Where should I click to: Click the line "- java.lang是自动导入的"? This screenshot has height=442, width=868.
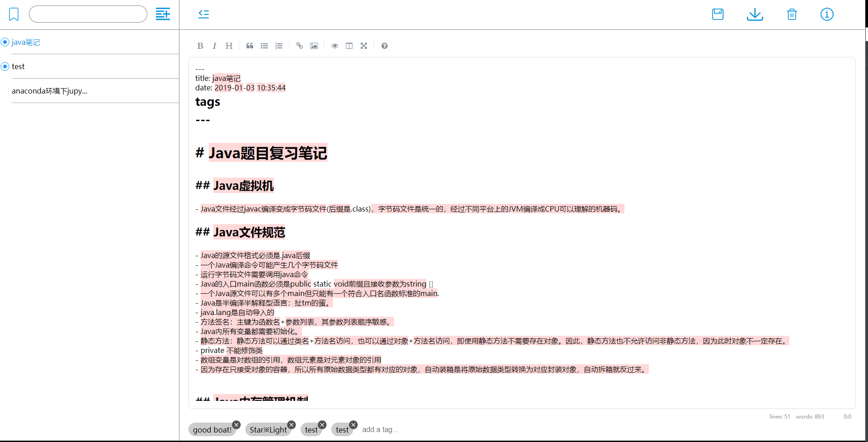point(235,312)
